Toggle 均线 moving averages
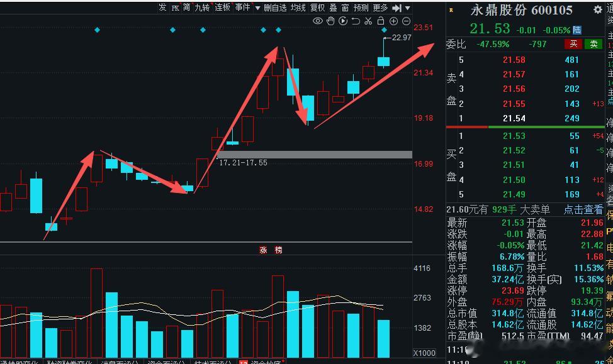613x364 pixels. click(298, 8)
